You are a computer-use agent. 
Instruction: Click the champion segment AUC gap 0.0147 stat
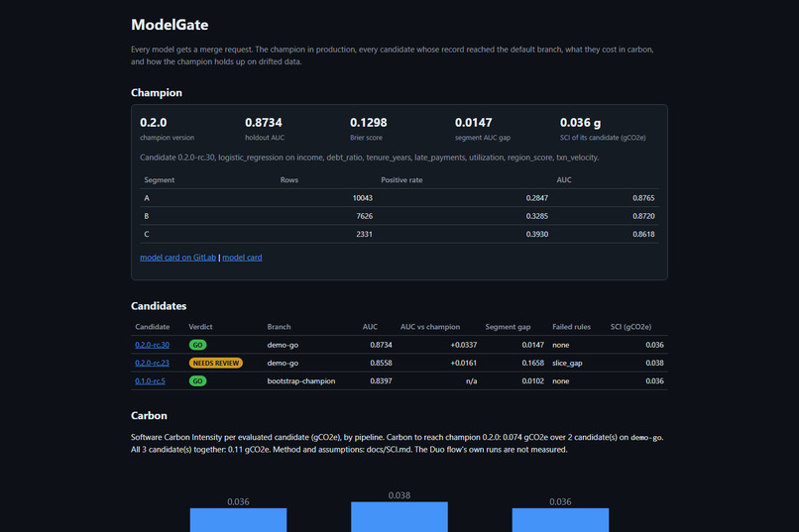coord(474,123)
